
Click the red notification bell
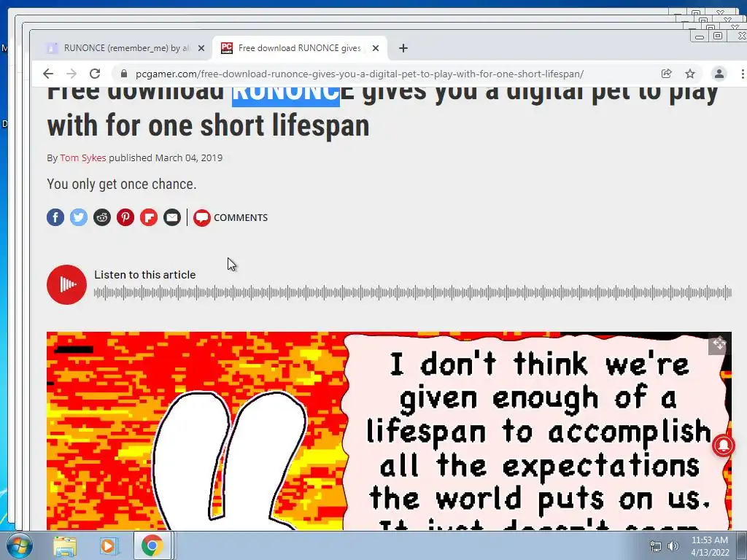[723, 446]
